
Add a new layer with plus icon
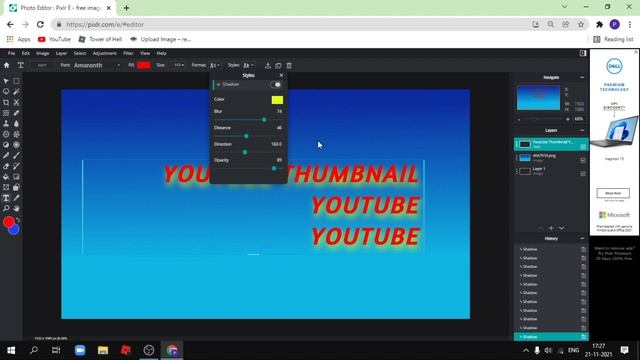pos(551,228)
